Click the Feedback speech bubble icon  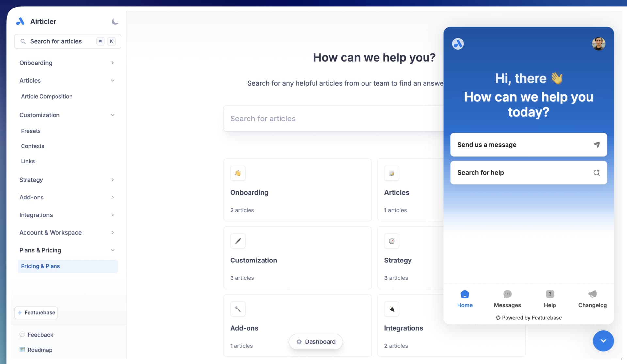click(22, 334)
